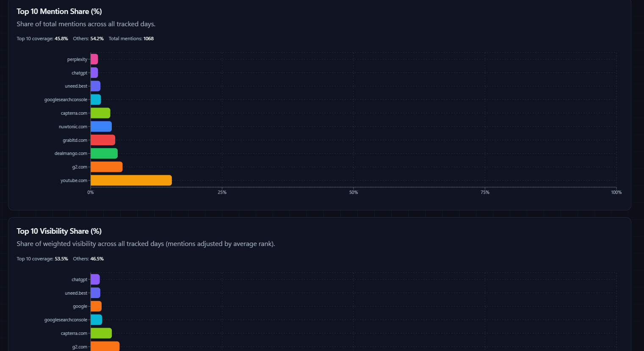Click the 75% x-axis tick label
Image resolution: width=644 pixels, height=351 pixels.
[x=485, y=192]
